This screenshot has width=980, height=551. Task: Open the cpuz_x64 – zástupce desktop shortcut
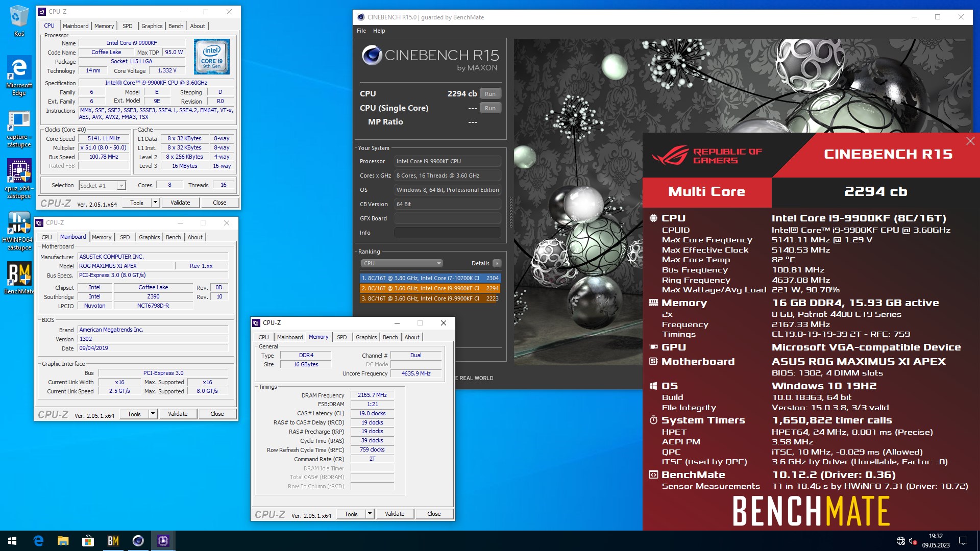click(x=19, y=179)
